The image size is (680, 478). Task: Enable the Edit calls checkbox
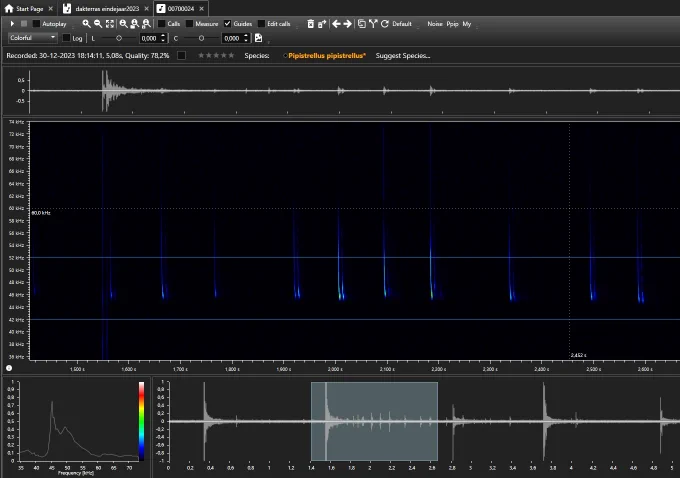tap(261, 23)
